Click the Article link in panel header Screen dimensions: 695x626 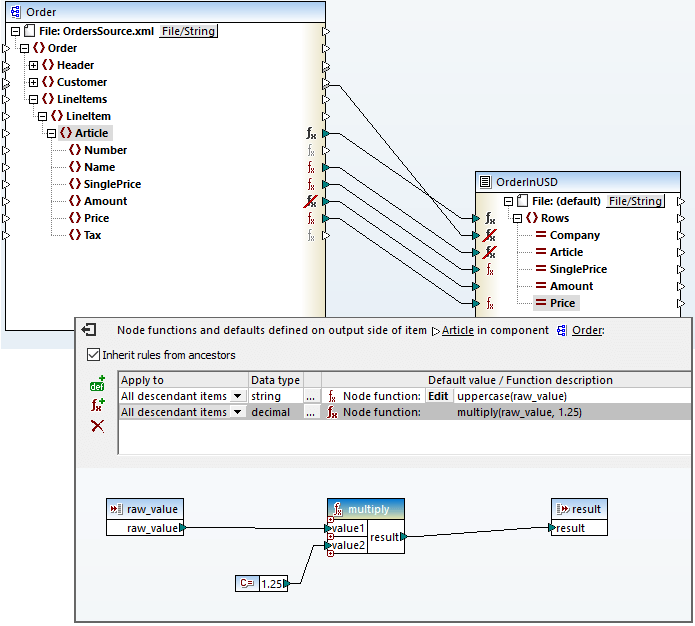458,330
